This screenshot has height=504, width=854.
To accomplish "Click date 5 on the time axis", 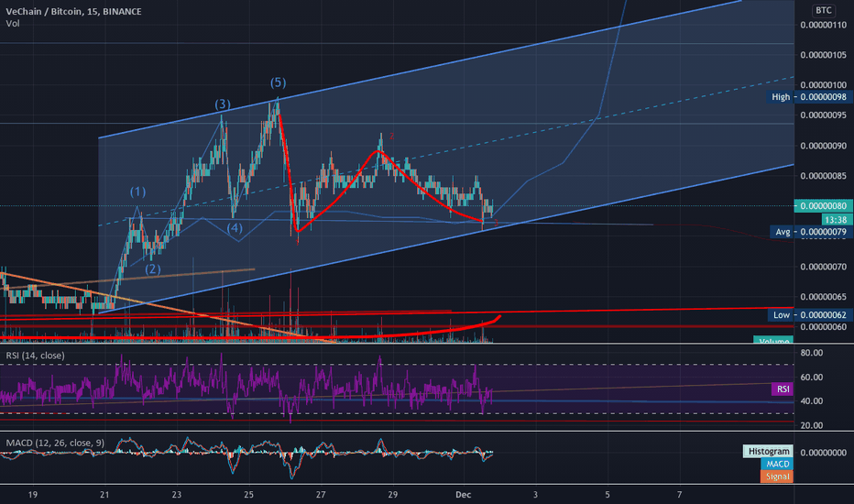I will click(x=608, y=495).
